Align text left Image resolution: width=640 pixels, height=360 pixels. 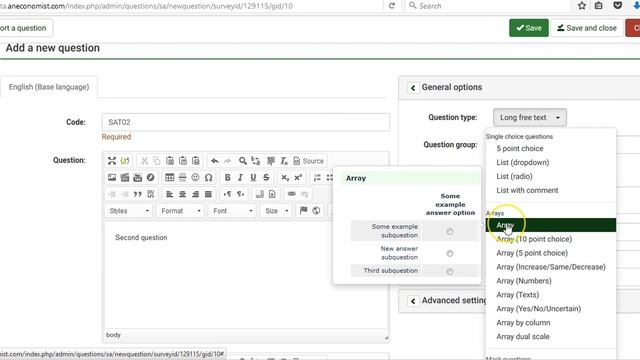(169, 194)
